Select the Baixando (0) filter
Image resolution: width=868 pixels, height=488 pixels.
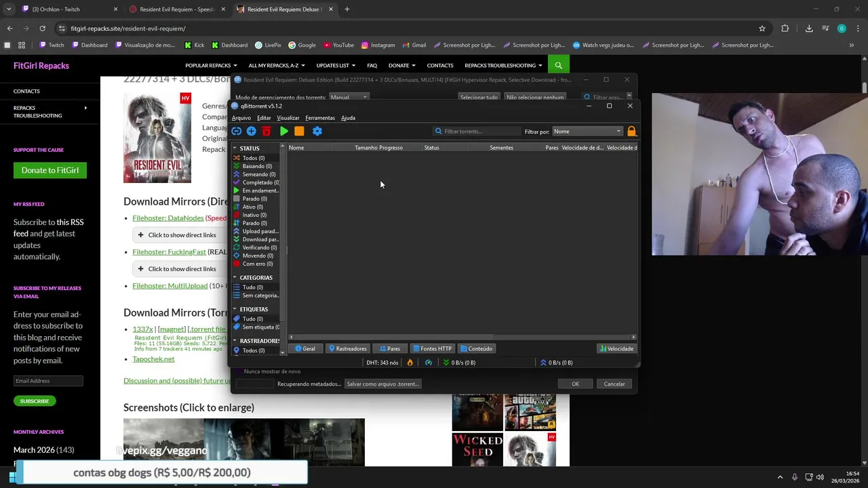coord(256,166)
